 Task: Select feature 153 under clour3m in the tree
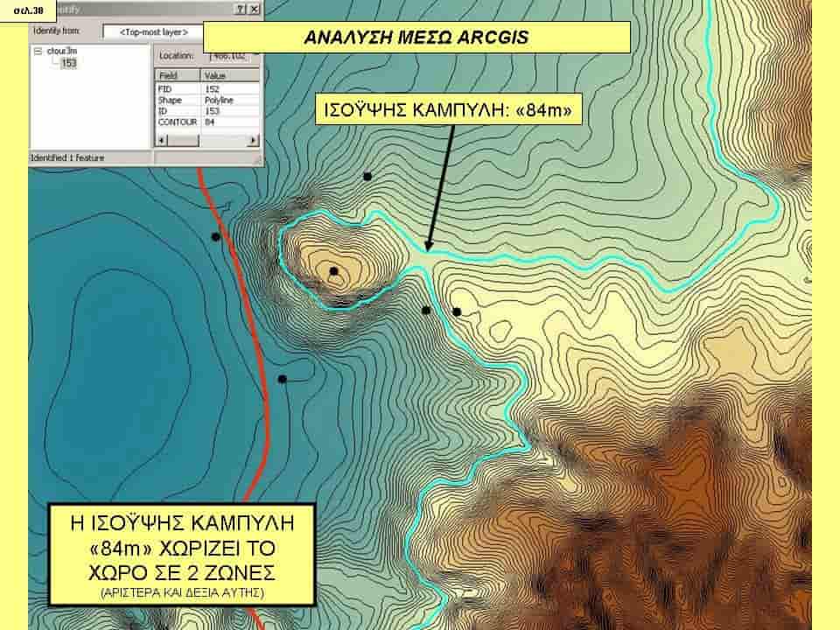click(x=68, y=63)
